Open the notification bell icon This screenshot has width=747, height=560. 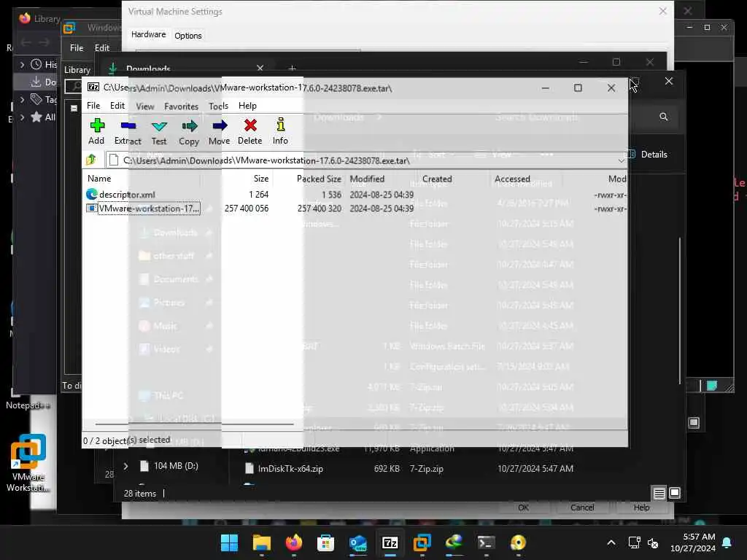[x=727, y=542]
